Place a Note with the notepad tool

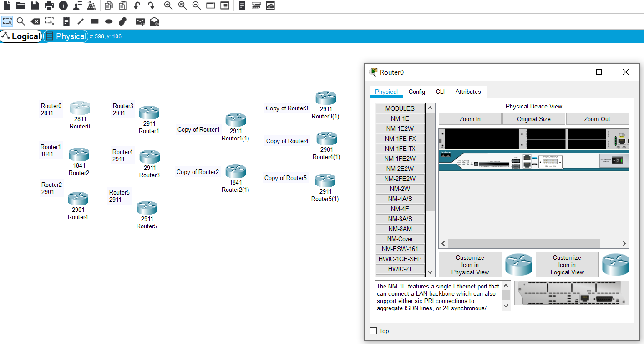coord(66,21)
